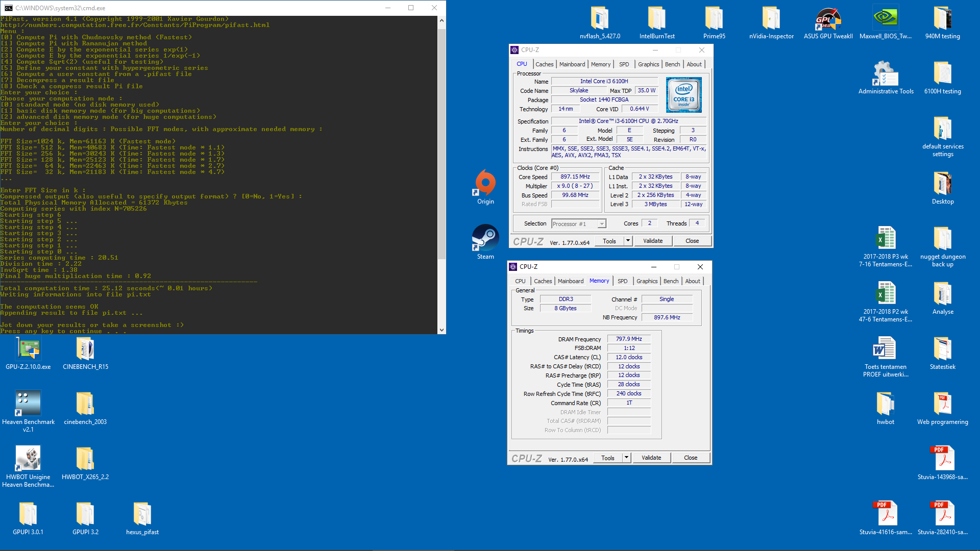Expand Tools dropdown arrow in top CPU-Z
980x551 pixels.
tap(628, 241)
